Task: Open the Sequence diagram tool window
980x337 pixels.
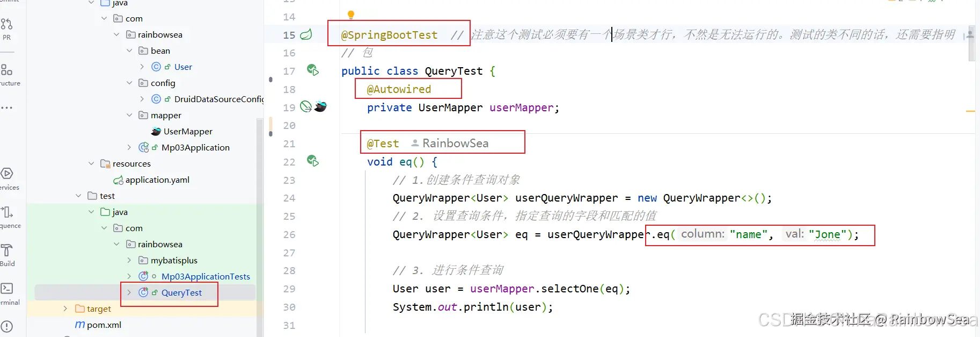Action: click(x=6, y=212)
